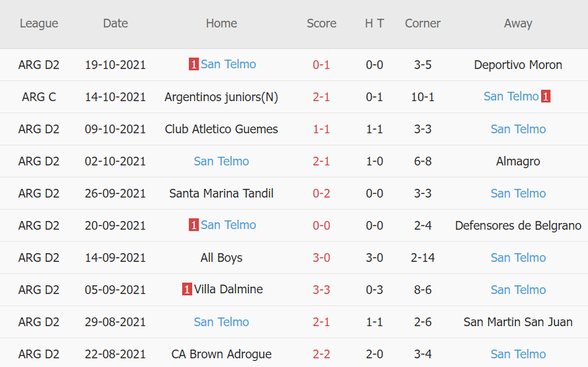
Task: Open Argentinos juniors(N) team page
Action: click(221, 97)
